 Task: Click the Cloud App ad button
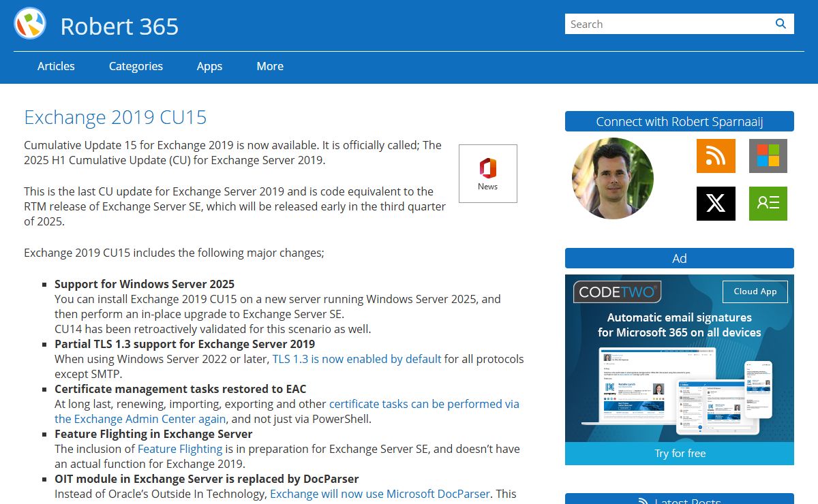click(x=755, y=292)
